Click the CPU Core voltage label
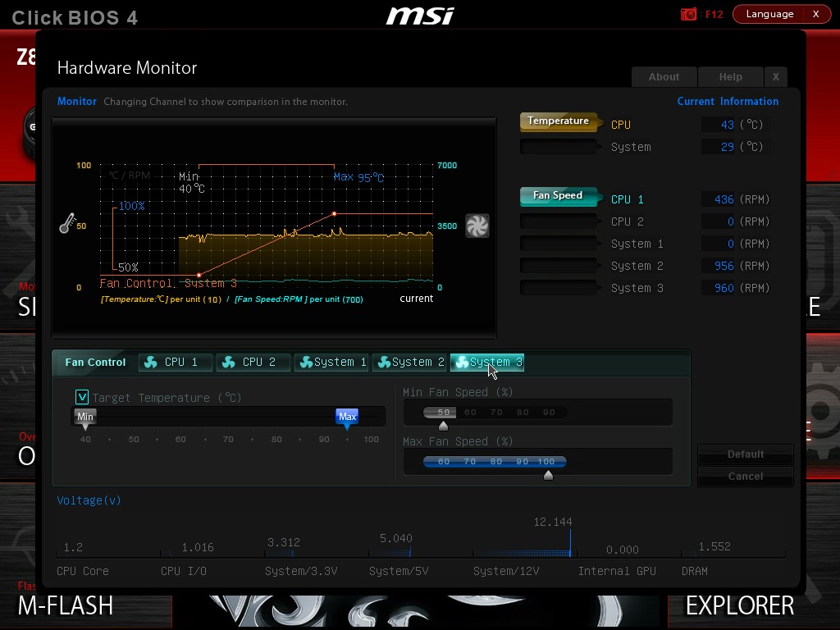This screenshot has height=630, width=840. [x=83, y=571]
